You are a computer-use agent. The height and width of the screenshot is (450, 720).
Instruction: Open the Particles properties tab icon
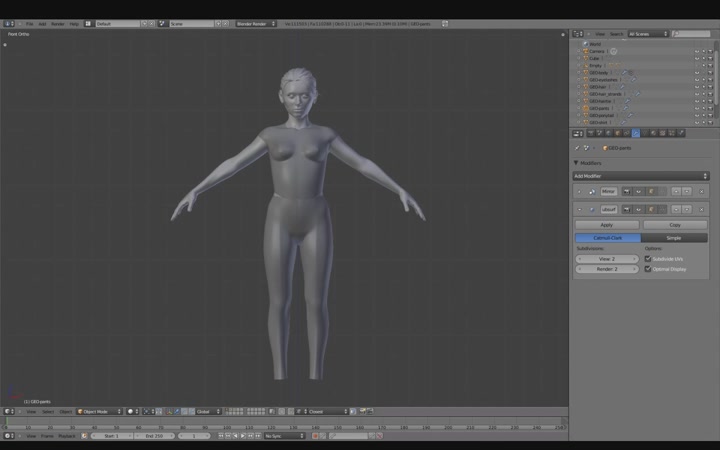tap(672, 133)
